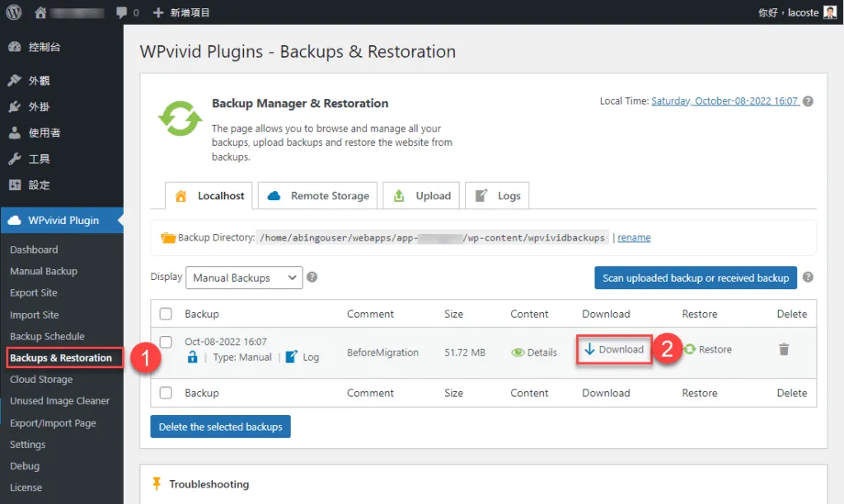This screenshot has height=504, width=844.
Task: Open the Log of Oct-08-2022 backup
Action: (x=302, y=357)
